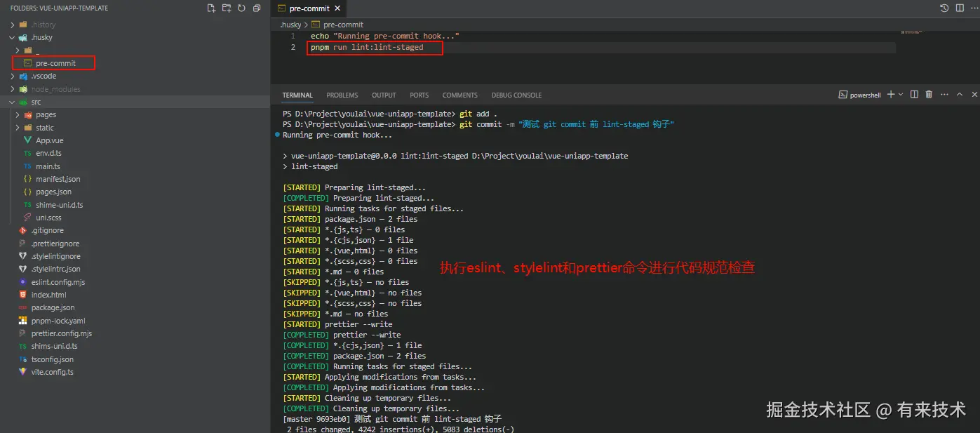The image size is (980, 433).
Task: Add a new terminal with plus icon
Action: pyautogui.click(x=891, y=94)
